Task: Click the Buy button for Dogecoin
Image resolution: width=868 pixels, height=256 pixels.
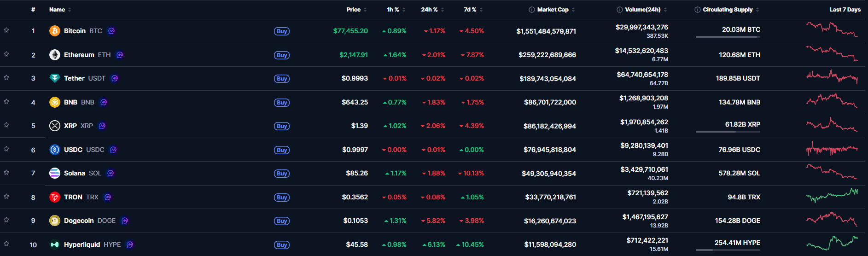Action: click(x=282, y=221)
